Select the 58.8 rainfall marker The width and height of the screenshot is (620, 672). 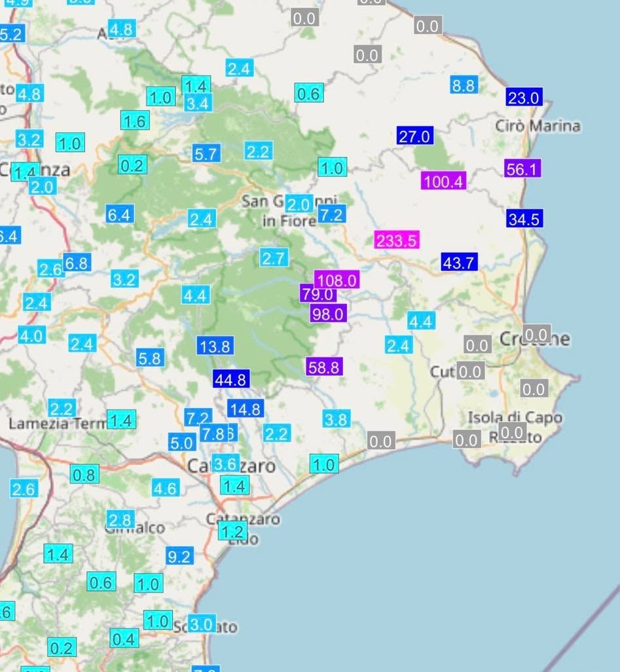[x=324, y=367]
